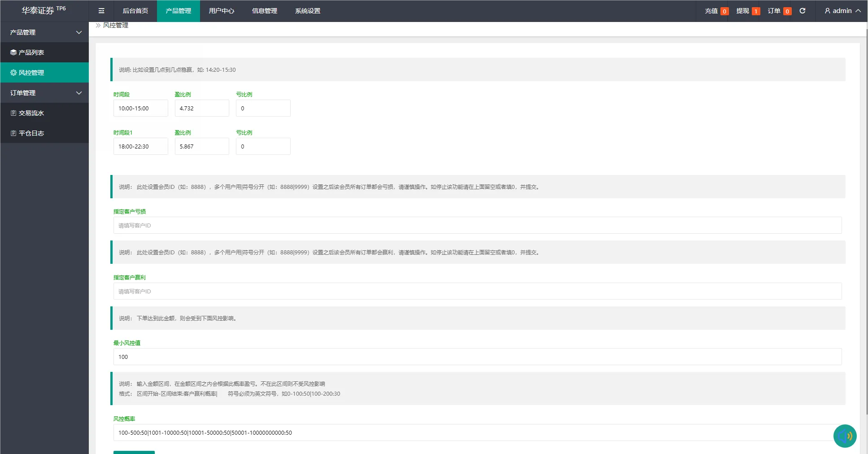Focus the 盈比例 field showing 5.867

202,146
